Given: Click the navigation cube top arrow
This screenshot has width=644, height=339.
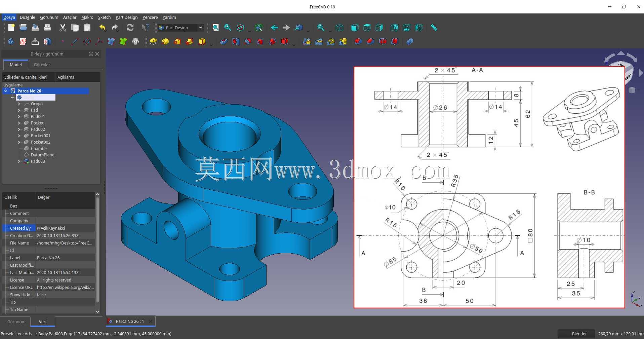Looking at the screenshot, I should click(621, 53).
